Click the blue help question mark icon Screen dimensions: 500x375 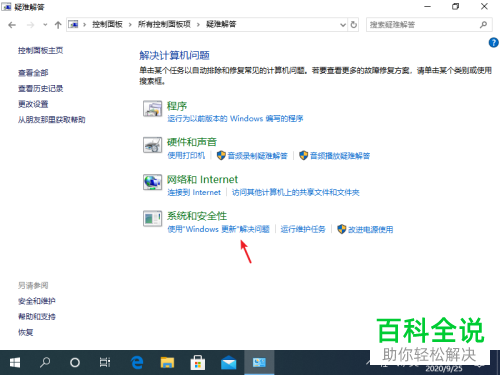point(494,43)
